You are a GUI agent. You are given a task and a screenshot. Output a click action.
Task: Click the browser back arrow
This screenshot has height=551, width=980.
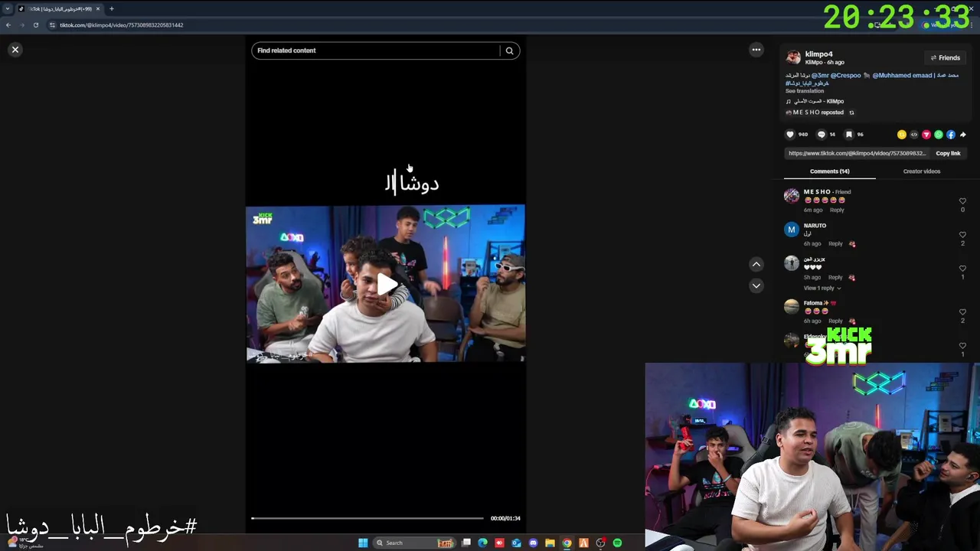[8, 25]
